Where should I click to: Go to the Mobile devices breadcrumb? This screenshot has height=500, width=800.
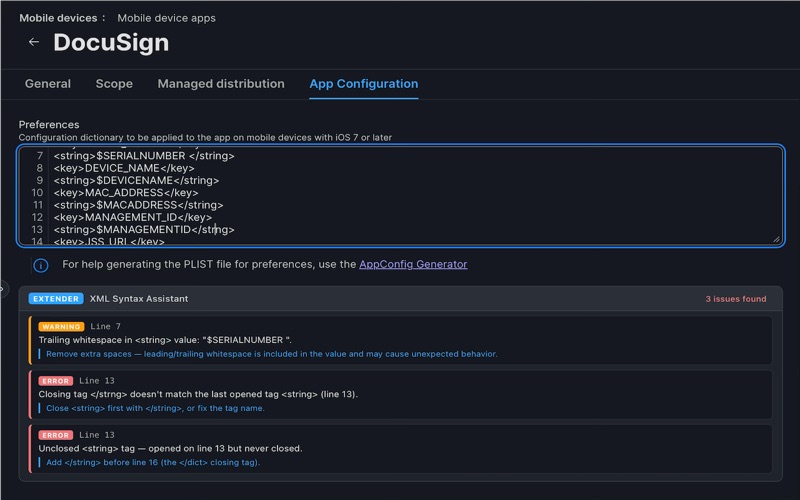pyautogui.click(x=59, y=18)
